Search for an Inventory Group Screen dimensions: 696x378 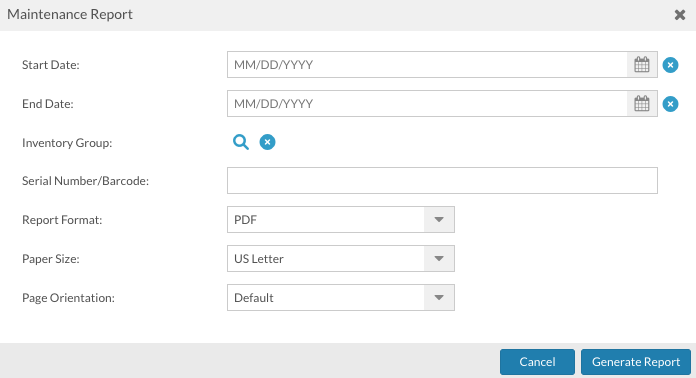coord(241,142)
